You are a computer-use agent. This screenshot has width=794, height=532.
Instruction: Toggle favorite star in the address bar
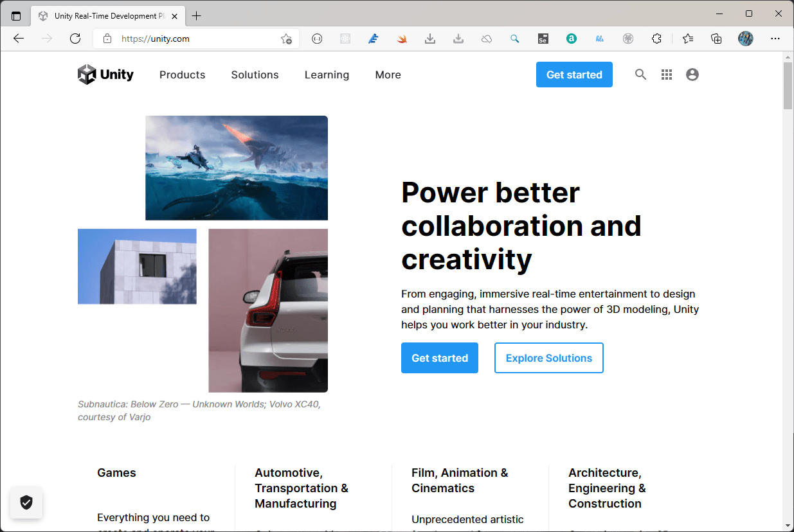pos(285,39)
